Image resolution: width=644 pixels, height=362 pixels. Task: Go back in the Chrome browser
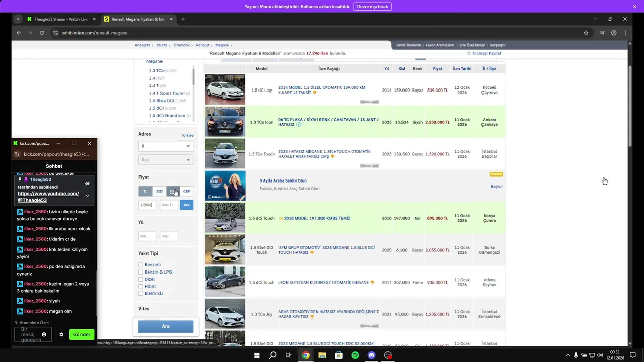click(x=19, y=33)
